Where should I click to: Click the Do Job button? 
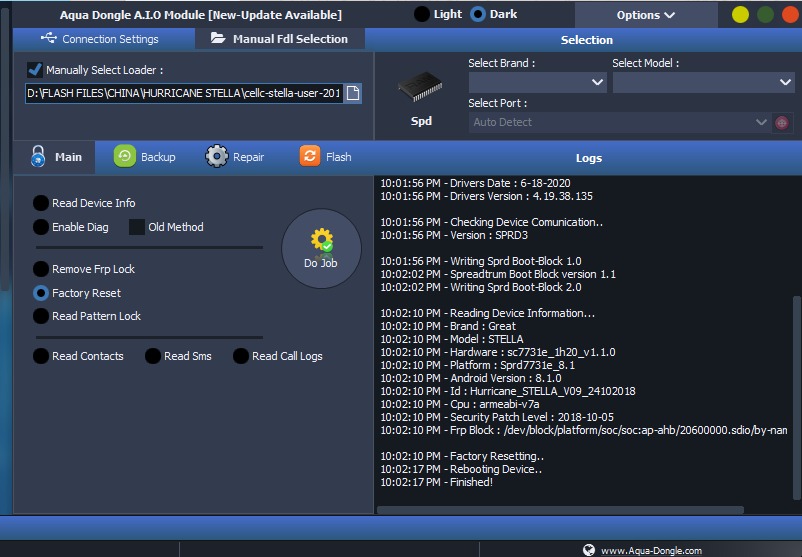(321, 249)
